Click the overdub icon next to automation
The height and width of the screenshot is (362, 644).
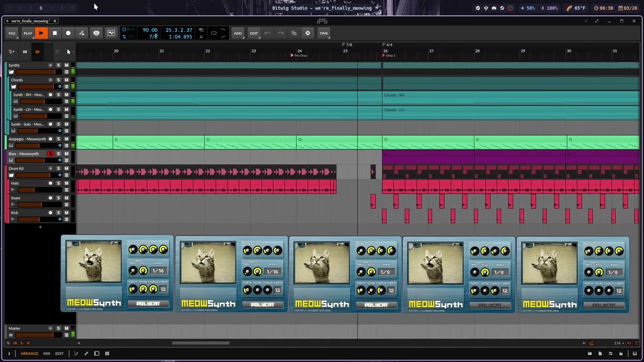(97, 33)
